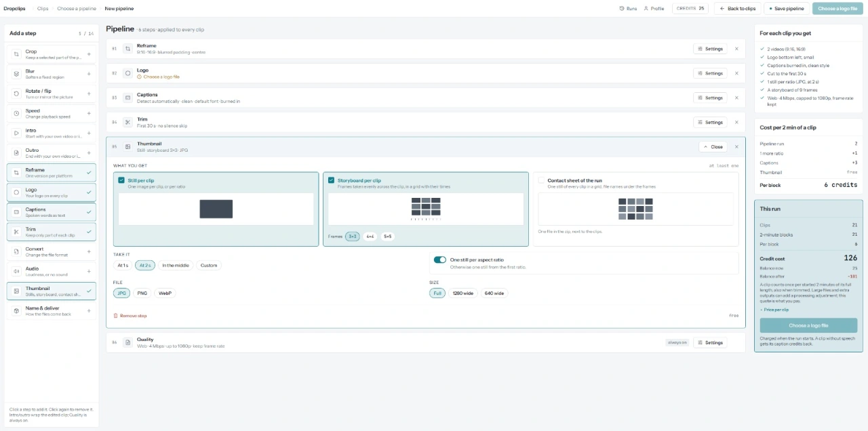Click the Outro step icon in the sidebar
Viewport: 868px width, 431px height.
(16, 153)
